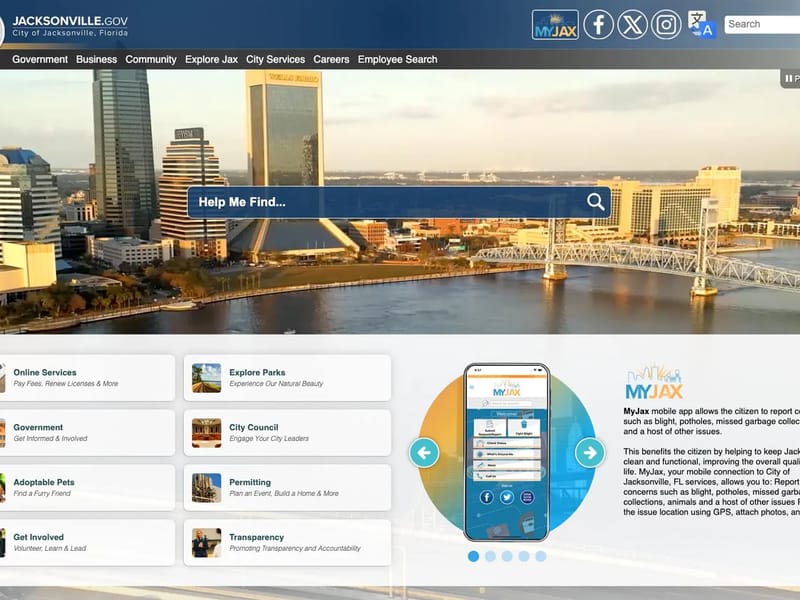Click the previous slide arrow in carousel
800x600 pixels.
(424, 453)
